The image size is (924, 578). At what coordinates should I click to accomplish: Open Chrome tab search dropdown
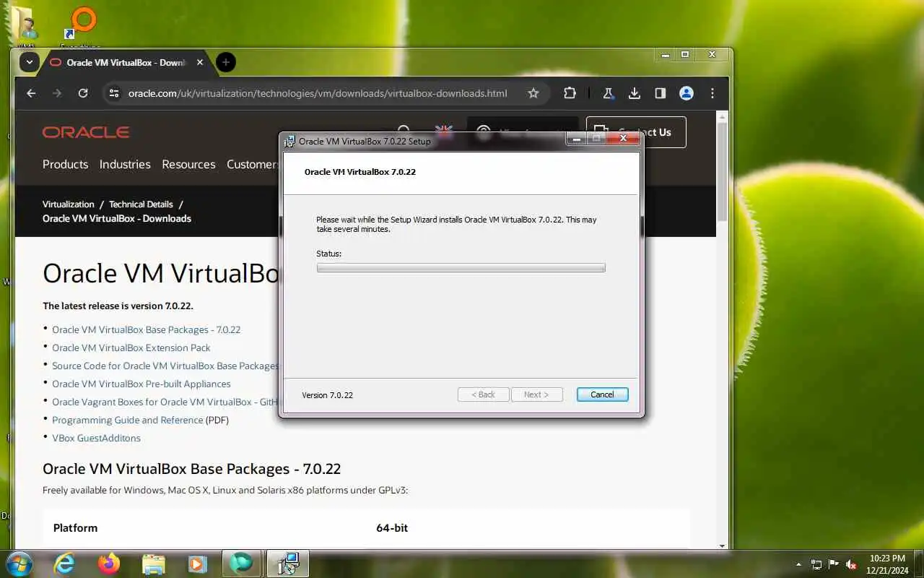29,62
